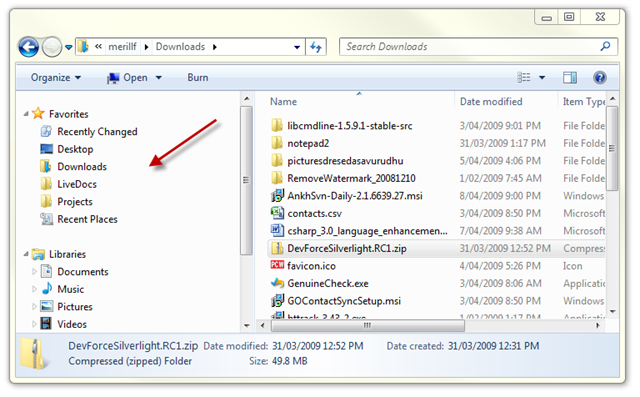This screenshot has height=397, width=640.
Task: Open the views options dropdown arrow
Action: point(542,78)
